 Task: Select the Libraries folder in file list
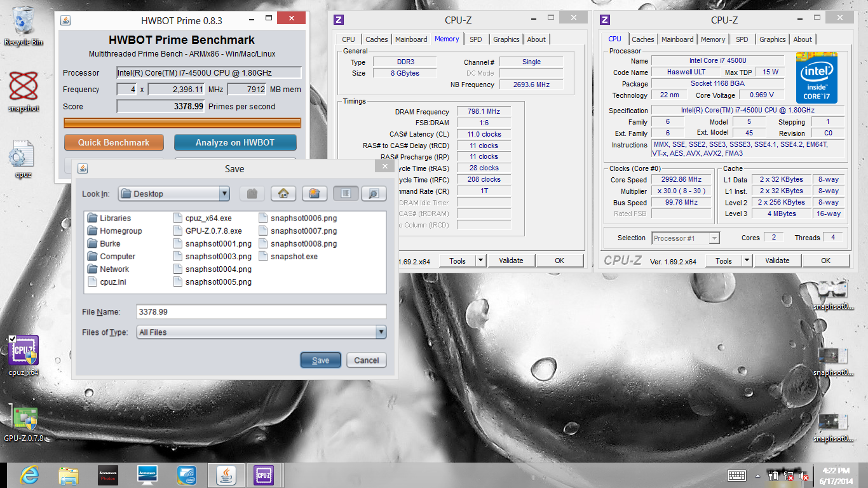pyautogui.click(x=109, y=218)
